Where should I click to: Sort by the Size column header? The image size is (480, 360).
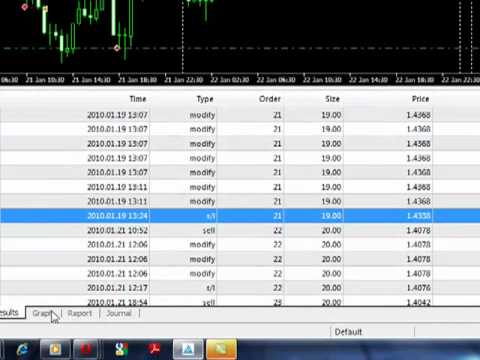click(x=333, y=99)
